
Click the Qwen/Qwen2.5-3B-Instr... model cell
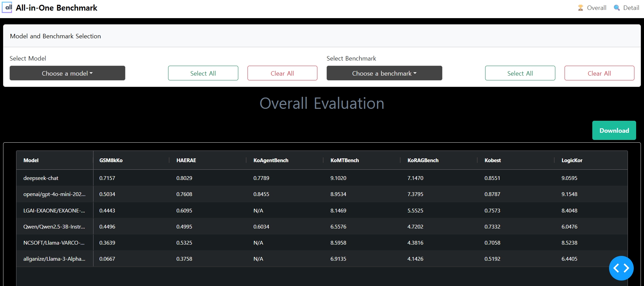tap(54, 226)
